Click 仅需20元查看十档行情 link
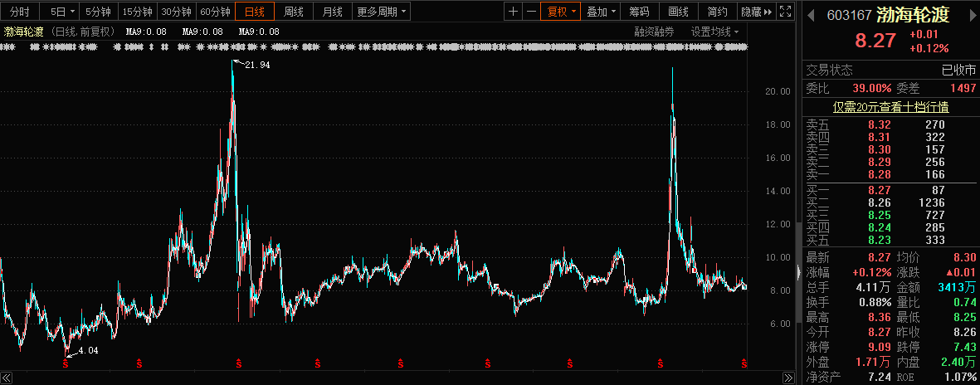The height and width of the screenshot is (385, 980). point(890,108)
